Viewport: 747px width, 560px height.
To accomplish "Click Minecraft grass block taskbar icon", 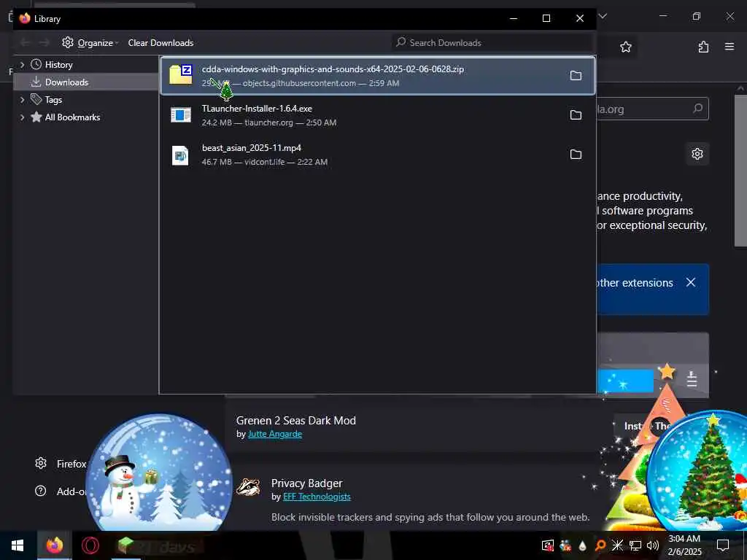I will (125, 545).
